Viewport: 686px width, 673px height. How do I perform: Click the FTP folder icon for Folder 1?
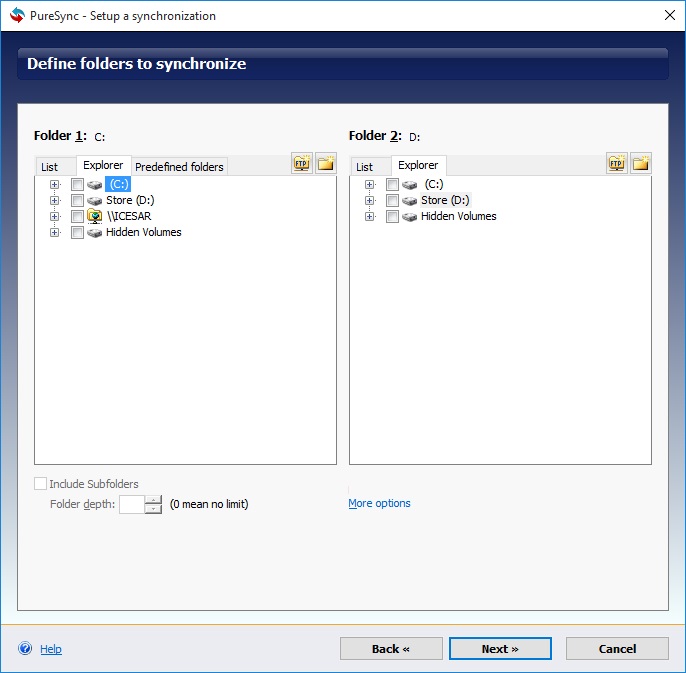(x=302, y=164)
